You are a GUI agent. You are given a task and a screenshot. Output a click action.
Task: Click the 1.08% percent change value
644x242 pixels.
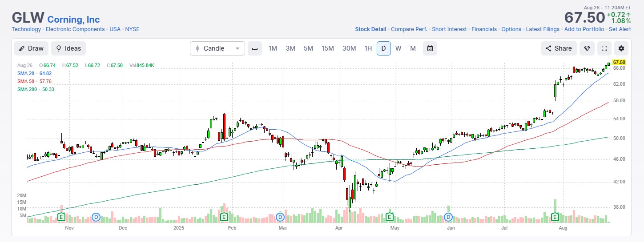tap(621, 21)
